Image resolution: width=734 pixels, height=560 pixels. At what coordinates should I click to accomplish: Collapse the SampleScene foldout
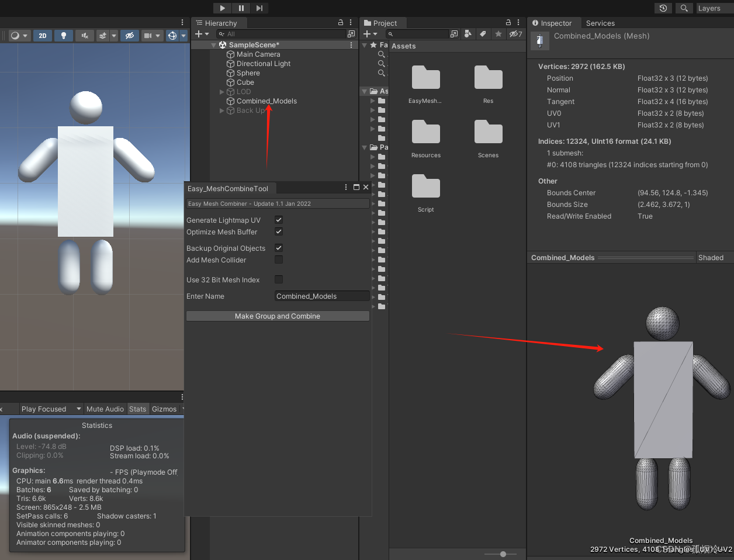coord(214,45)
